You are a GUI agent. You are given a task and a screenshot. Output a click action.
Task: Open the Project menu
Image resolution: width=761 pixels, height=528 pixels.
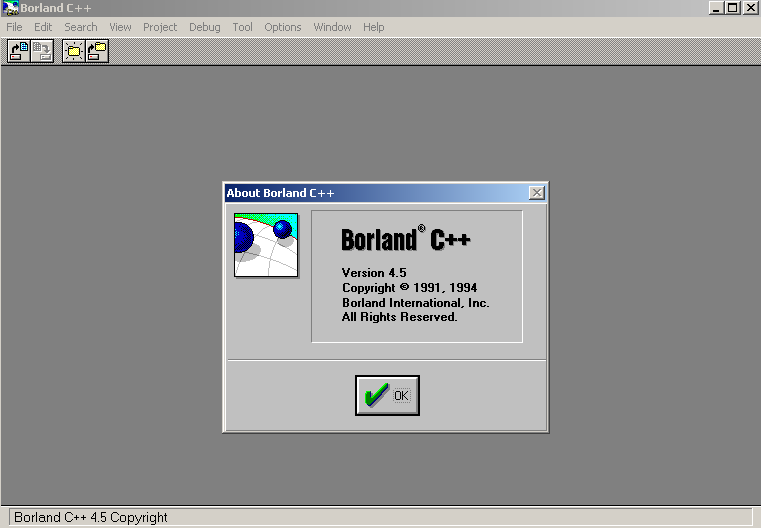point(160,27)
